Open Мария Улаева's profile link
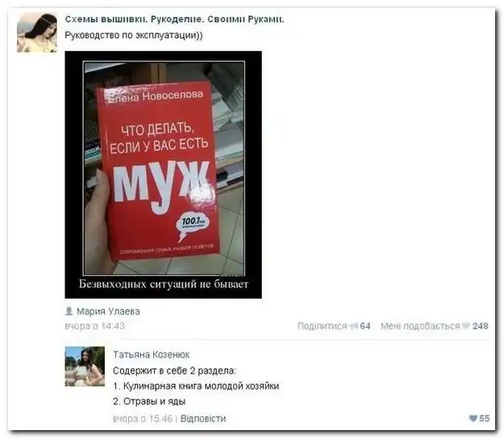 108,311
